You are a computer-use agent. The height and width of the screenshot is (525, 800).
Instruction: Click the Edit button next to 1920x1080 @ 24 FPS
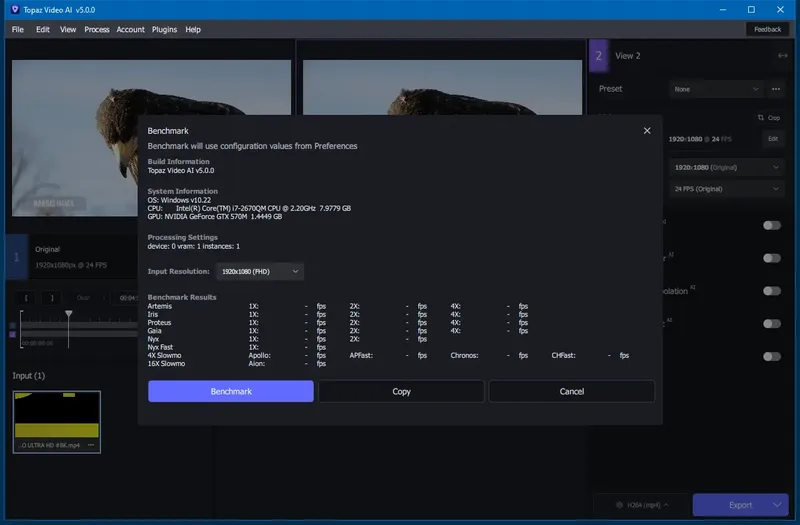point(773,139)
